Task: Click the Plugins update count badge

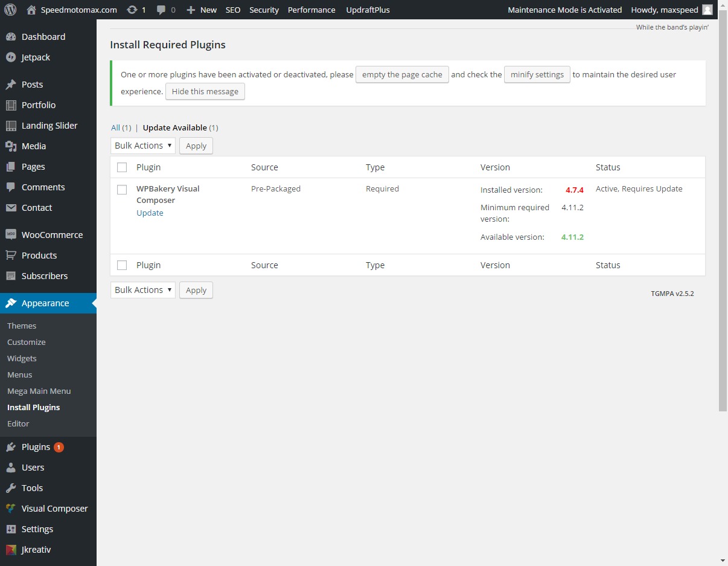Action: [59, 447]
